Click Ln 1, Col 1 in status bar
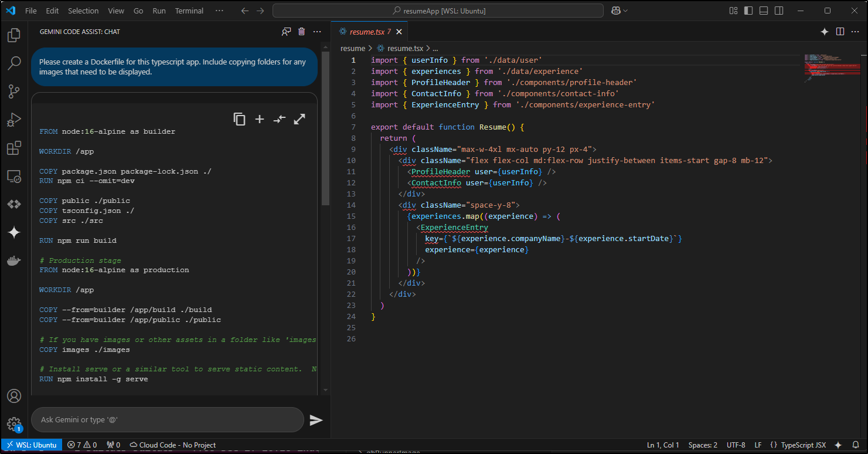This screenshot has height=454, width=868. pos(663,445)
